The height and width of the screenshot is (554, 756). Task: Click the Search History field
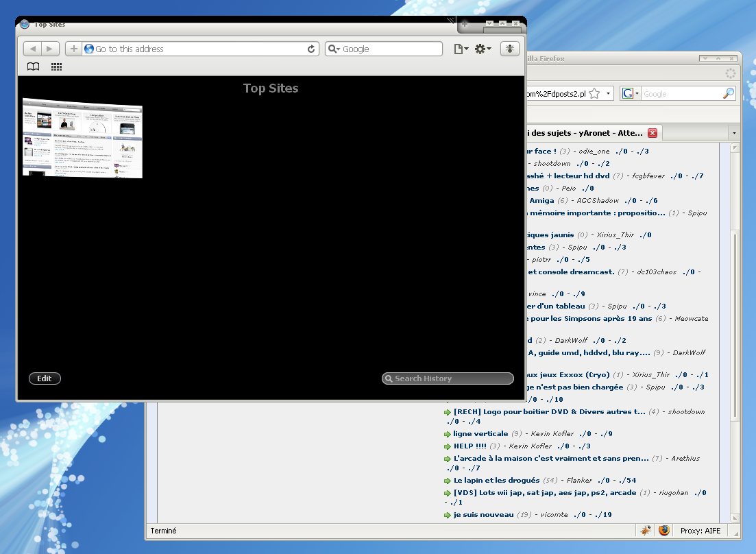click(449, 378)
